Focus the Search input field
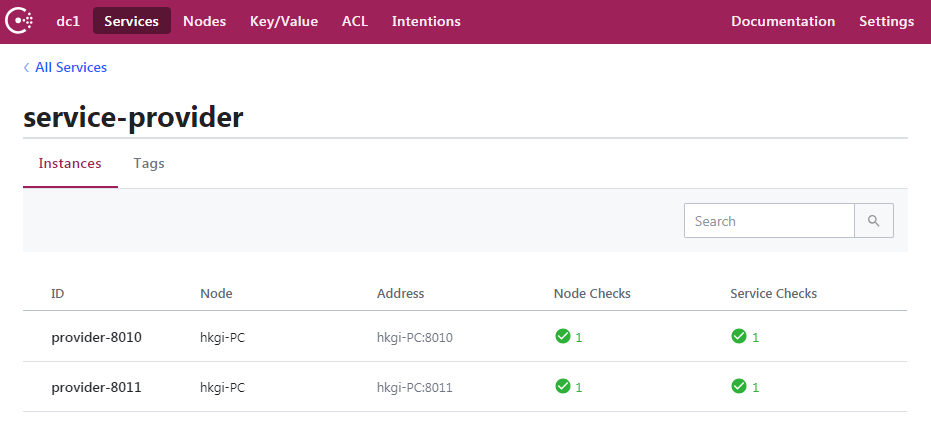This screenshot has width=931, height=440. click(770, 221)
